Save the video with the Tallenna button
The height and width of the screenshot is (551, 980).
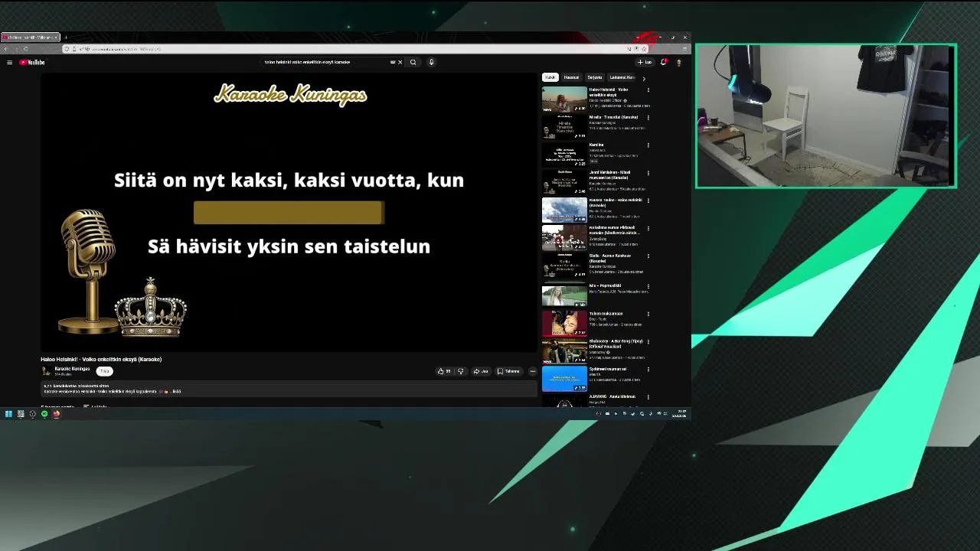tap(508, 371)
